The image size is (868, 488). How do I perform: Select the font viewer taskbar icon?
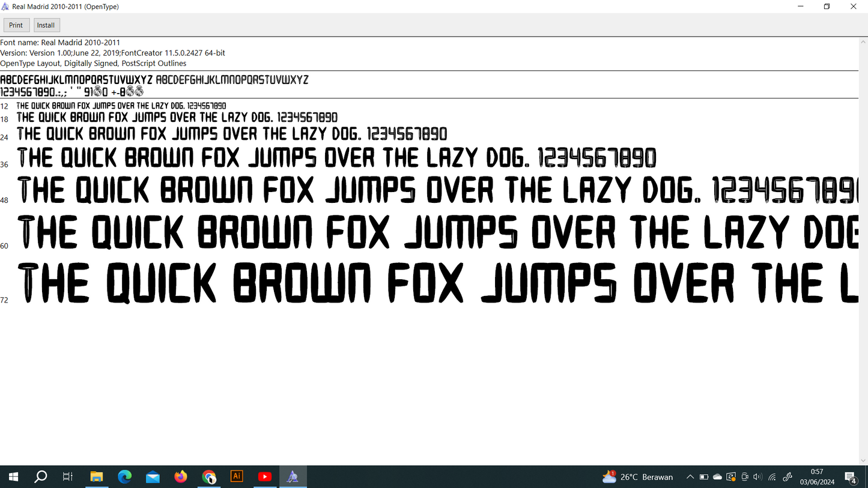[x=293, y=477]
